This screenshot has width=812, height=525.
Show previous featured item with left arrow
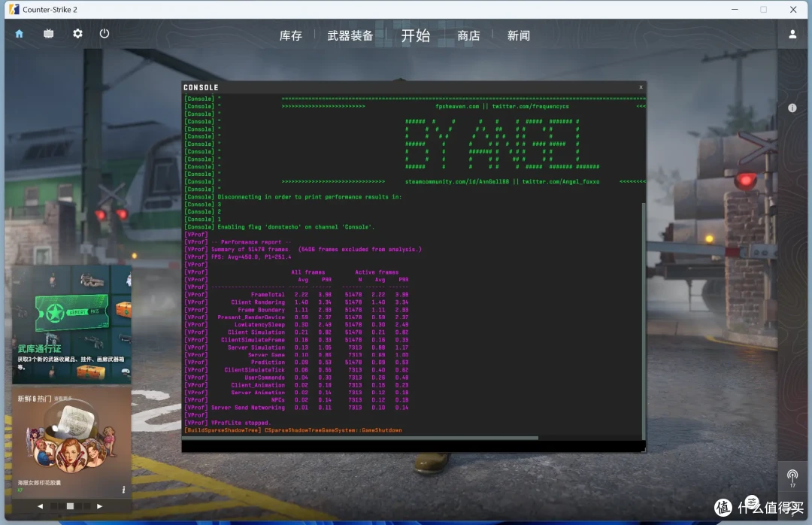point(41,506)
